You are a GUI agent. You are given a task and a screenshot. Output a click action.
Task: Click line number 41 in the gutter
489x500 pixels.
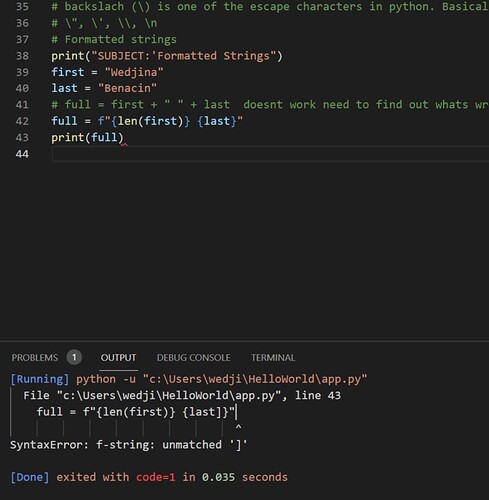[x=22, y=105]
